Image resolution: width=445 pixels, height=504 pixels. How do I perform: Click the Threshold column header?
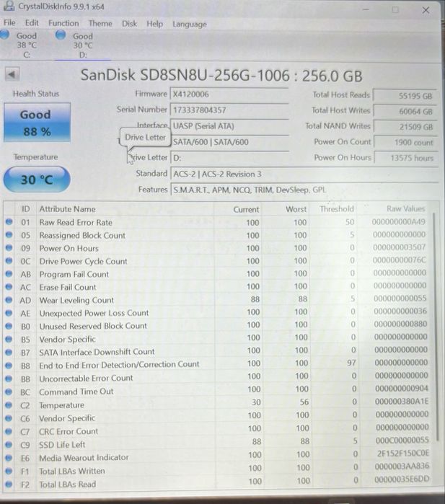pyautogui.click(x=337, y=209)
